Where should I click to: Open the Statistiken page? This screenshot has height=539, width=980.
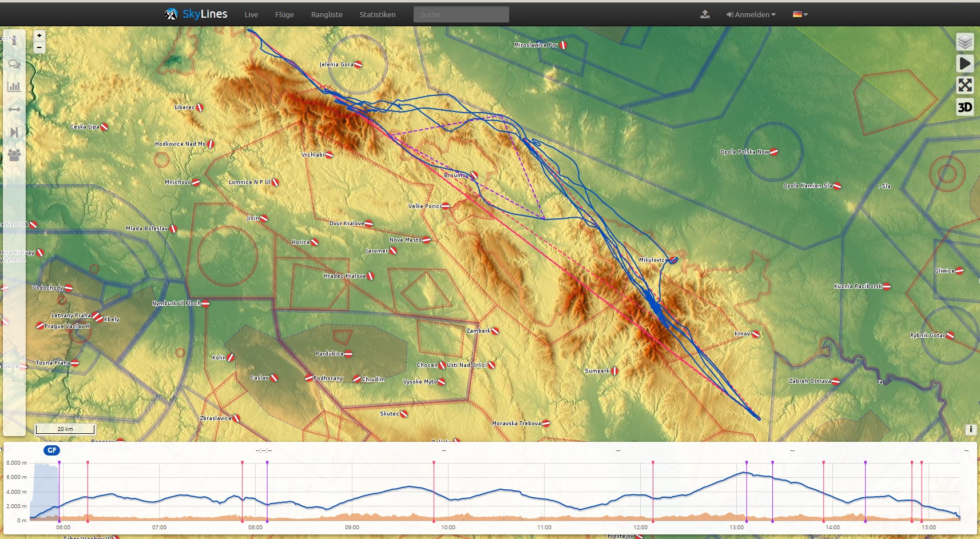tap(378, 14)
